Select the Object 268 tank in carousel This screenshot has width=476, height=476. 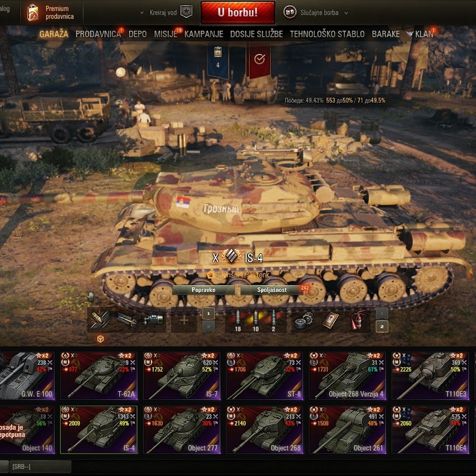(x=264, y=429)
